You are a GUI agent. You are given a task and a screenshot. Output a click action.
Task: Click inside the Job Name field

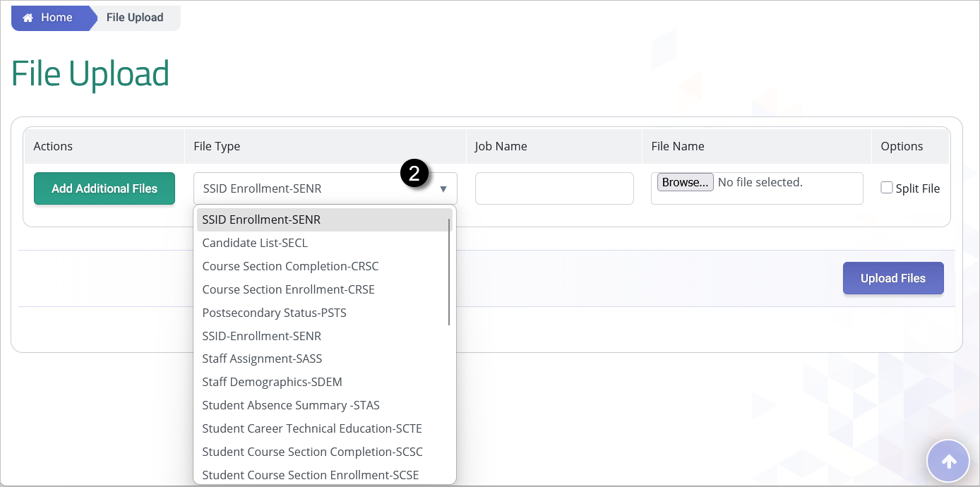(554, 188)
